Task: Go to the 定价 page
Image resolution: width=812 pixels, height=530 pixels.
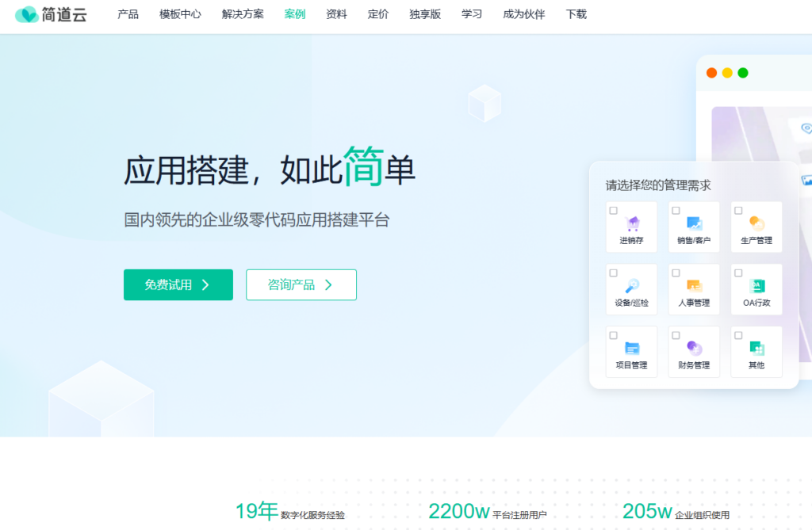Action: (x=378, y=14)
